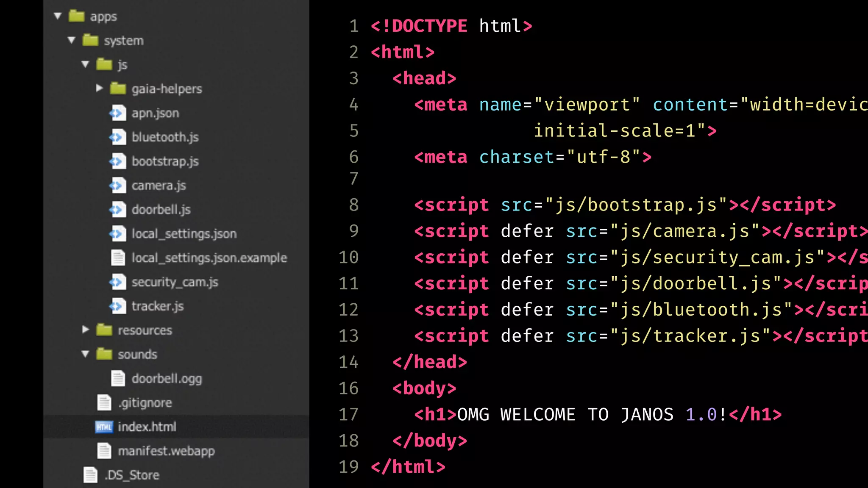Expand the resources folder arrow

[86, 330]
